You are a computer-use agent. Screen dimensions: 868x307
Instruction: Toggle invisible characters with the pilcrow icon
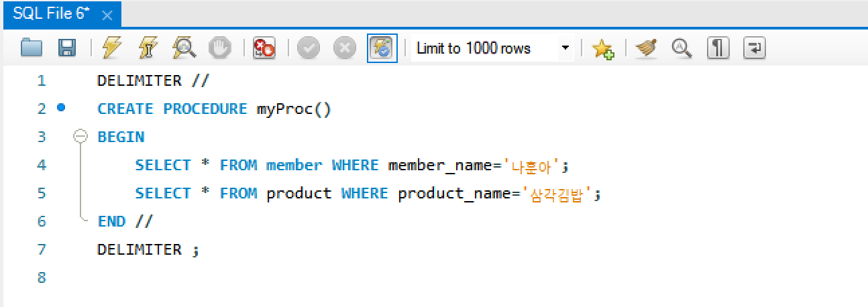click(x=718, y=48)
